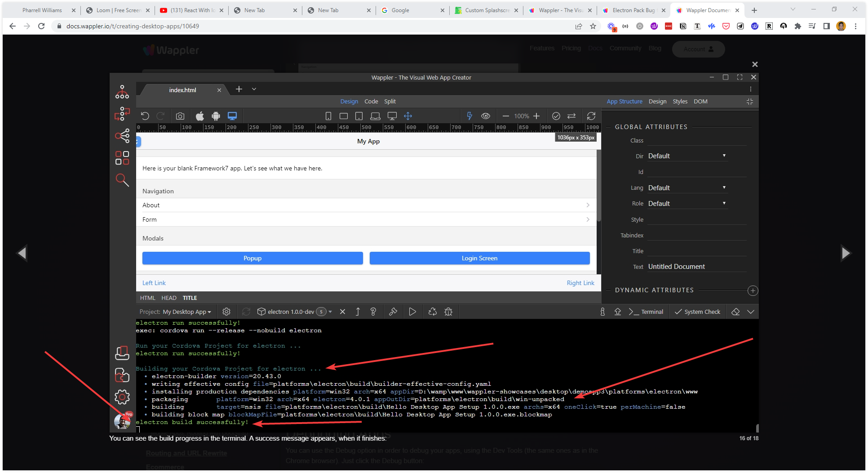Take a screenshot with the camera icon

pos(180,116)
